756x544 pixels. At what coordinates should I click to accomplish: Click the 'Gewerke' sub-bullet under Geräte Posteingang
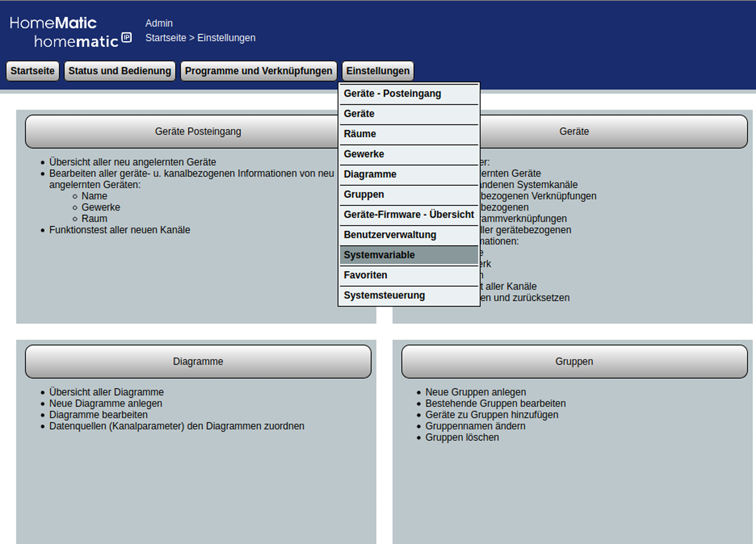point(101,207)
